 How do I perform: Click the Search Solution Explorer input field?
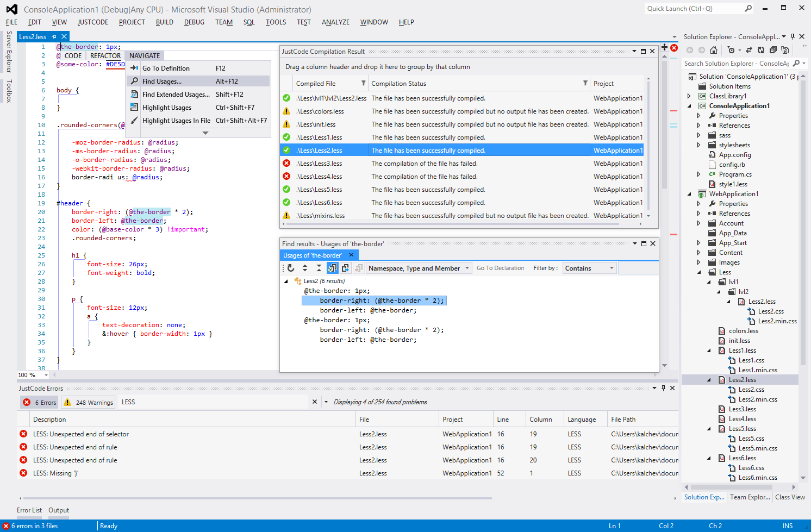point(737,64)
